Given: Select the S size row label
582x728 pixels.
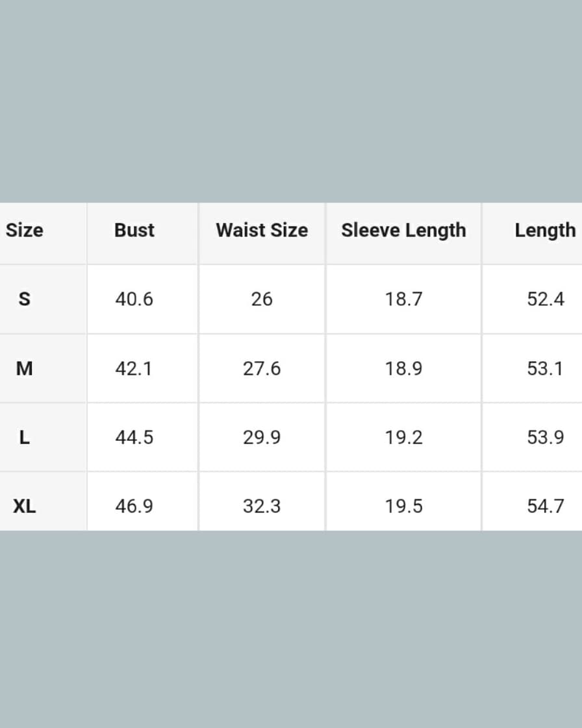Looking at the screenshot, I should (25, 299).
